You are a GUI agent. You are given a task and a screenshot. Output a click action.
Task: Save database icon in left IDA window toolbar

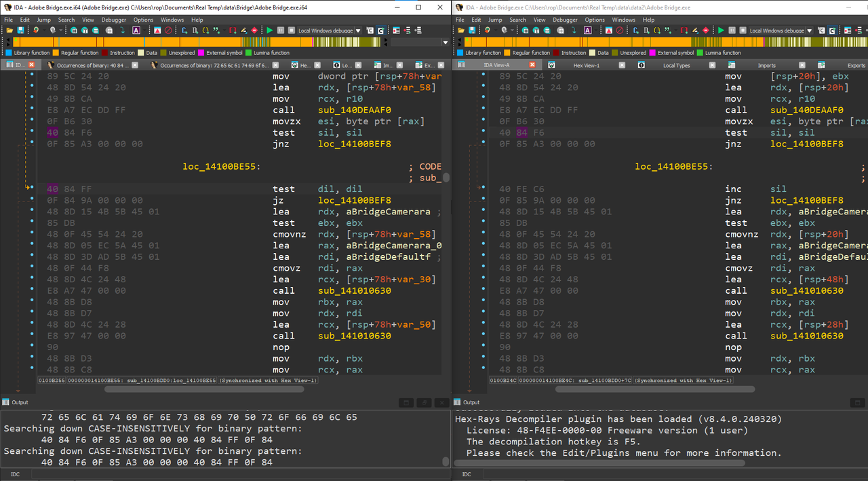click(21, 31)
